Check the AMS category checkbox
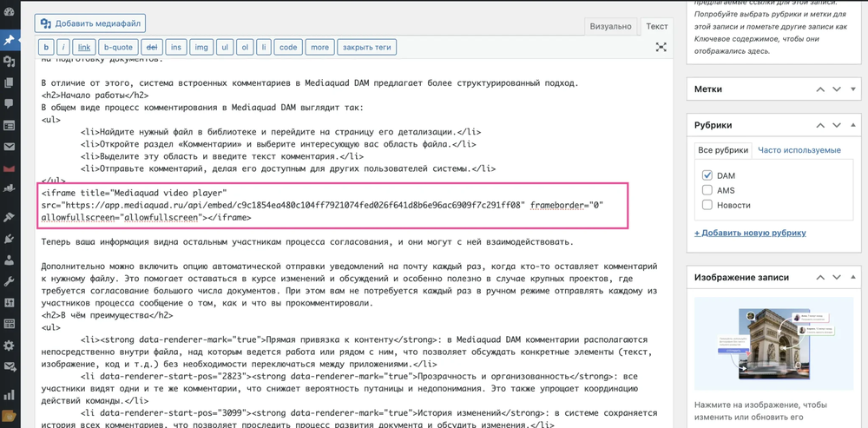 pyautogui.click(x=707, y=190)
